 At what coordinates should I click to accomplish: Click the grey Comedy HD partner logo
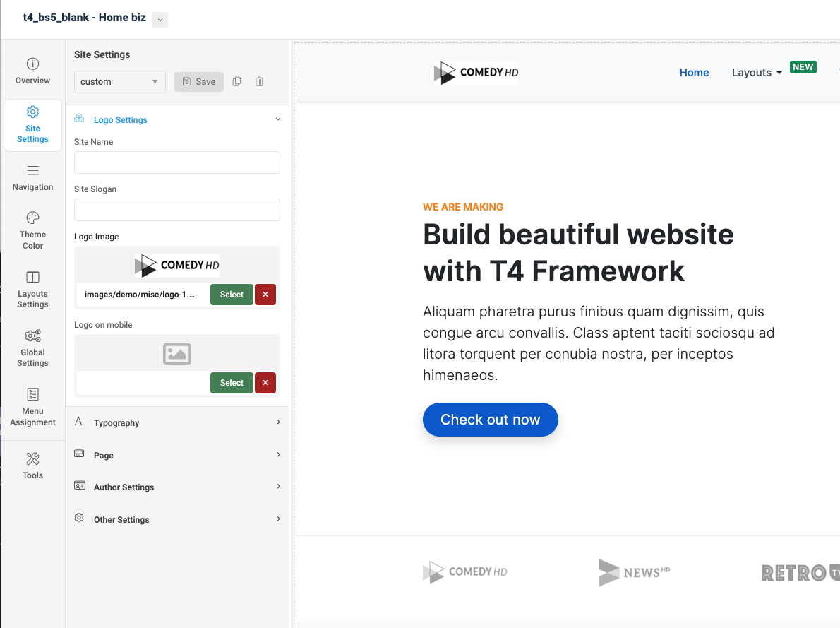[465, 571]
